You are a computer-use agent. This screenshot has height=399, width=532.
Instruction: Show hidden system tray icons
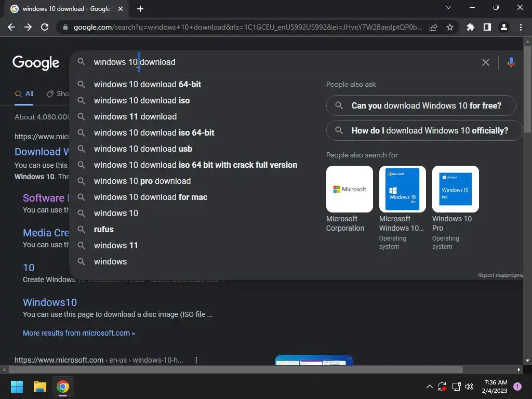429,387
